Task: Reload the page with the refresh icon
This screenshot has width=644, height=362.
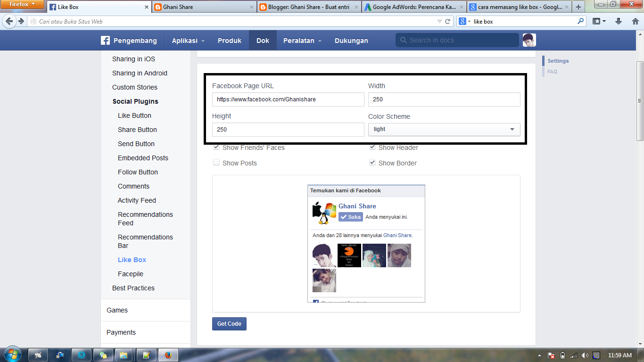Action: [448, 21]
